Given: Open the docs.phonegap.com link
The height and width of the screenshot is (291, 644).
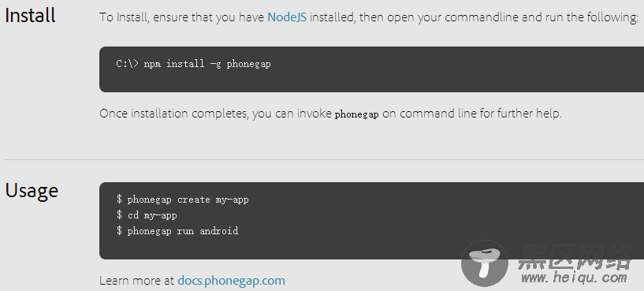Looking at the screenshot, I should [231, 281].
